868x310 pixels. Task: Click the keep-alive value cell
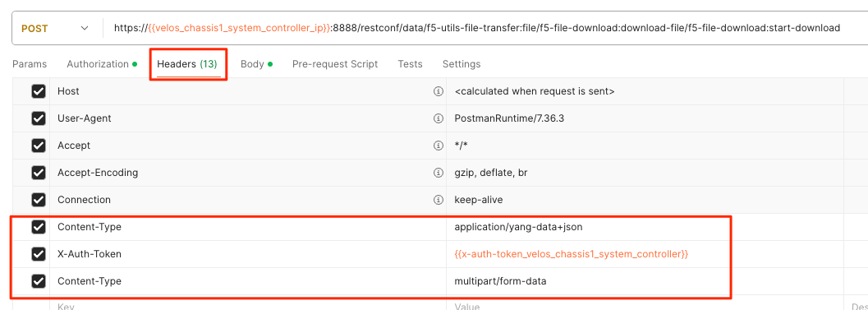coord(645,200)
